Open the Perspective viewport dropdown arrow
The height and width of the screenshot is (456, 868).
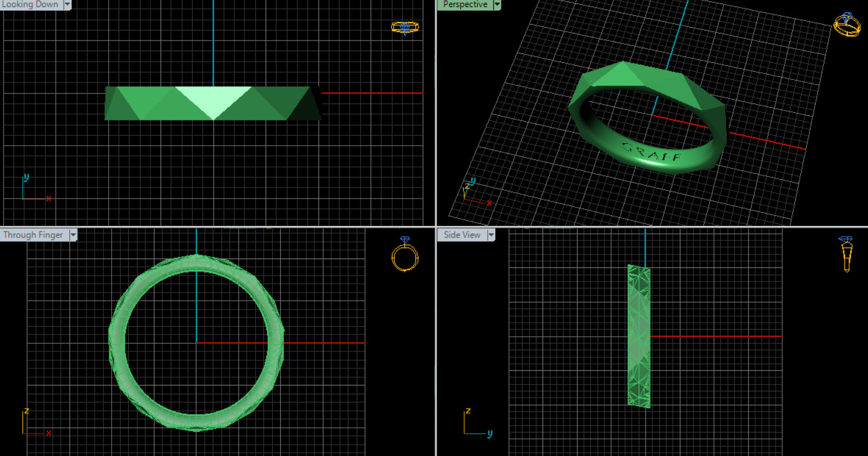coord(497,5)
